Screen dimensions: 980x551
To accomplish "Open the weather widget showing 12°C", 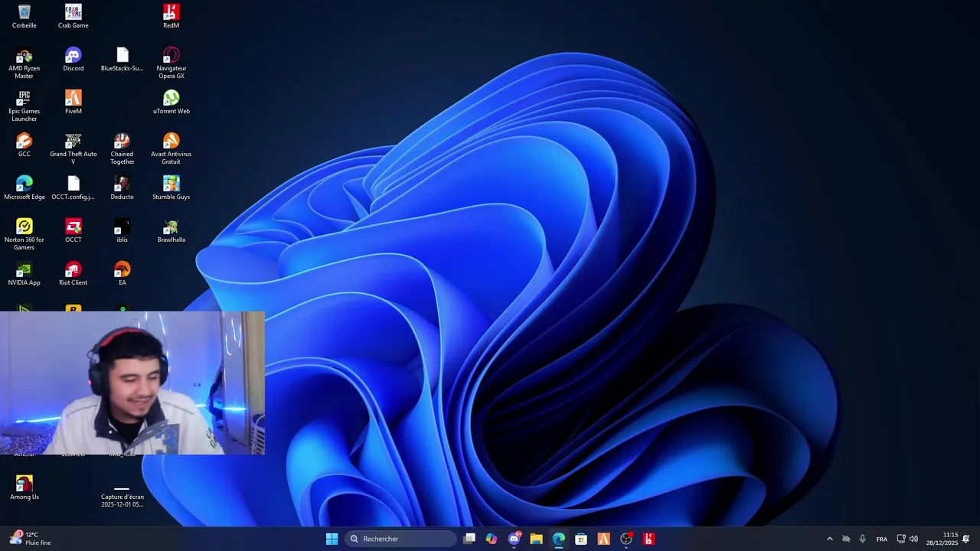I will pos(31,539).
